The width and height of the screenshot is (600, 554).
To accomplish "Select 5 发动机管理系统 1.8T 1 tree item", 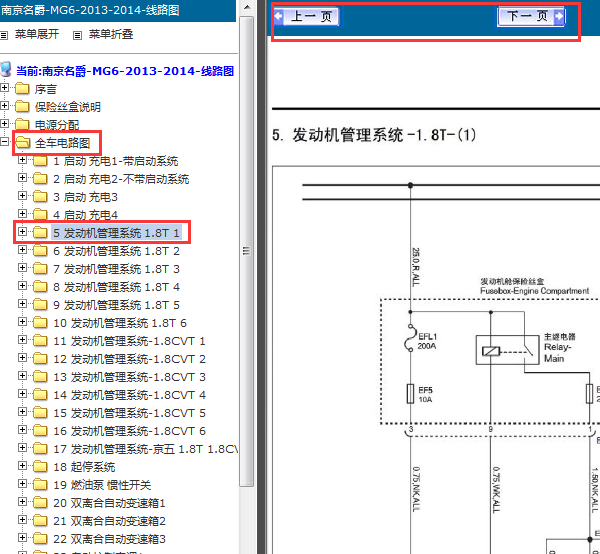I will tap(116, 233).
